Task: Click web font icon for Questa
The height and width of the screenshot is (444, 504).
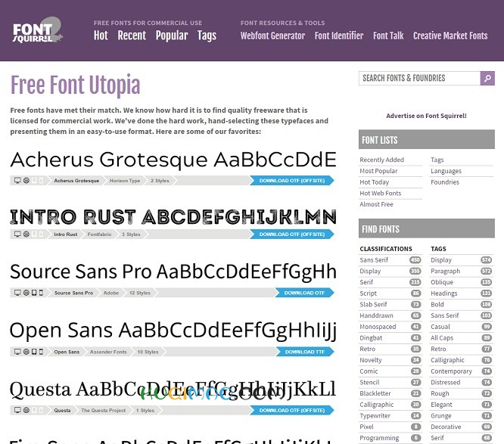Action: pyautogui.click(x=26, y=410)
